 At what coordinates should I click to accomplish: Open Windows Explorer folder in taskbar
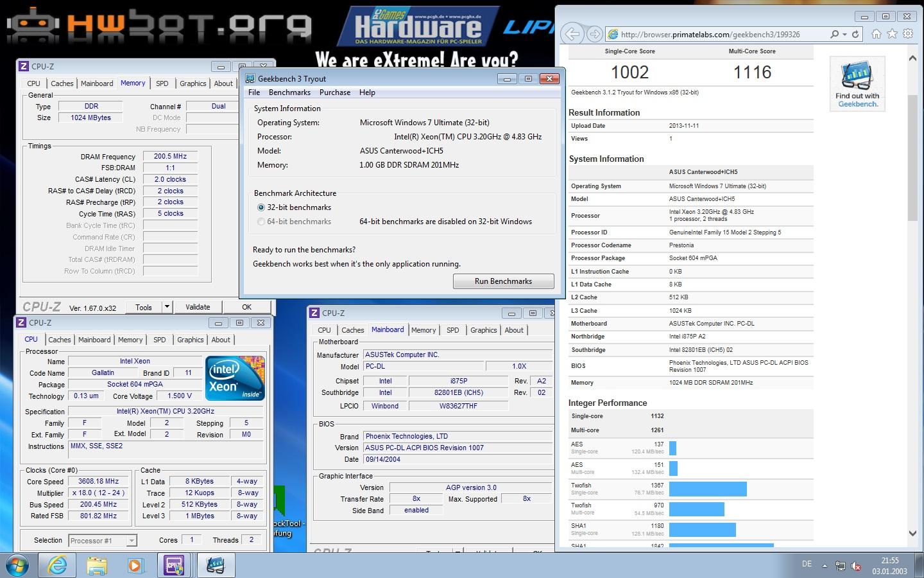coord(97,565)
